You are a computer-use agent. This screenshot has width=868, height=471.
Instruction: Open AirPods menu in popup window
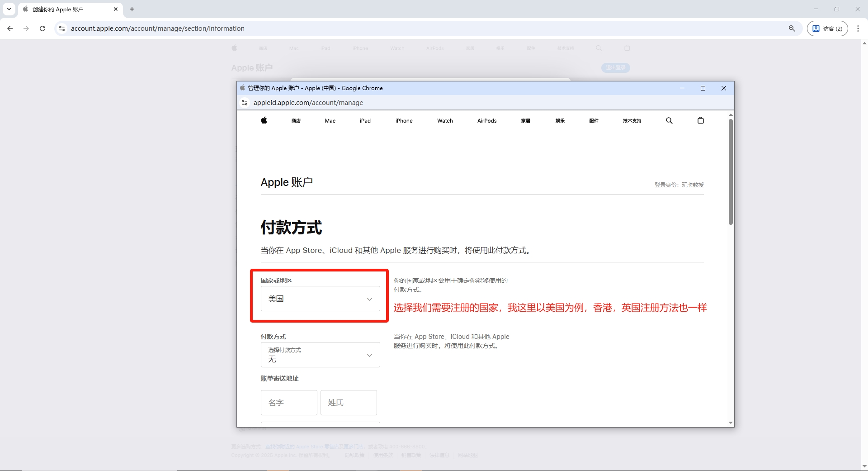tap(487, 121)
